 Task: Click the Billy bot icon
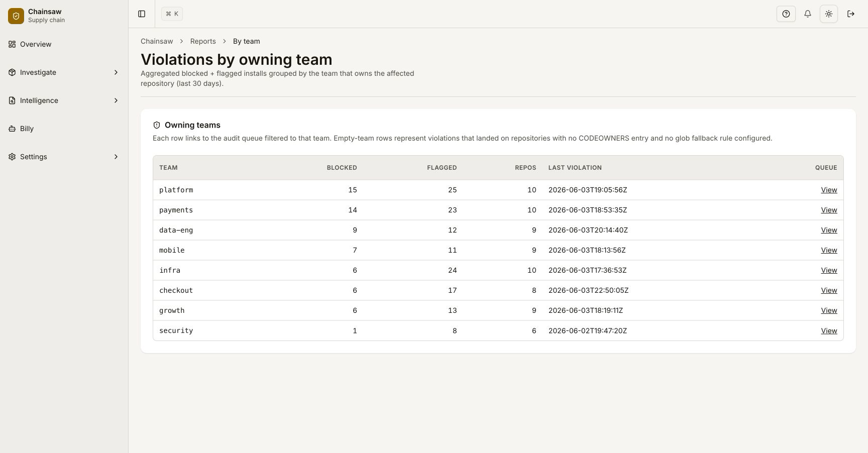click(12, 129)
